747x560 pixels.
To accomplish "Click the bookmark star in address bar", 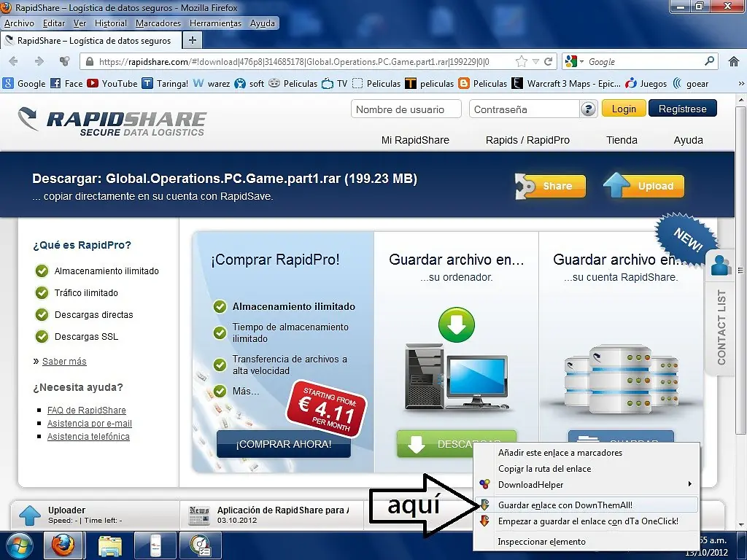I will (522, 61).
